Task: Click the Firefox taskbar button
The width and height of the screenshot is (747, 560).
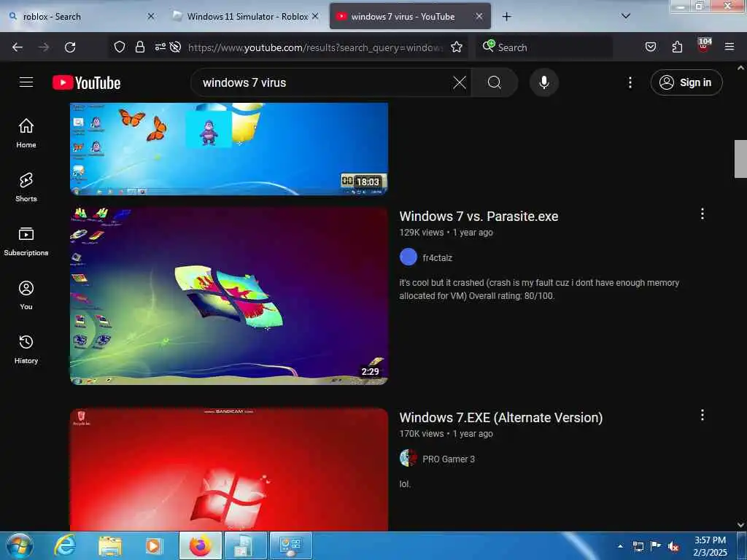Action: point(201,545)
